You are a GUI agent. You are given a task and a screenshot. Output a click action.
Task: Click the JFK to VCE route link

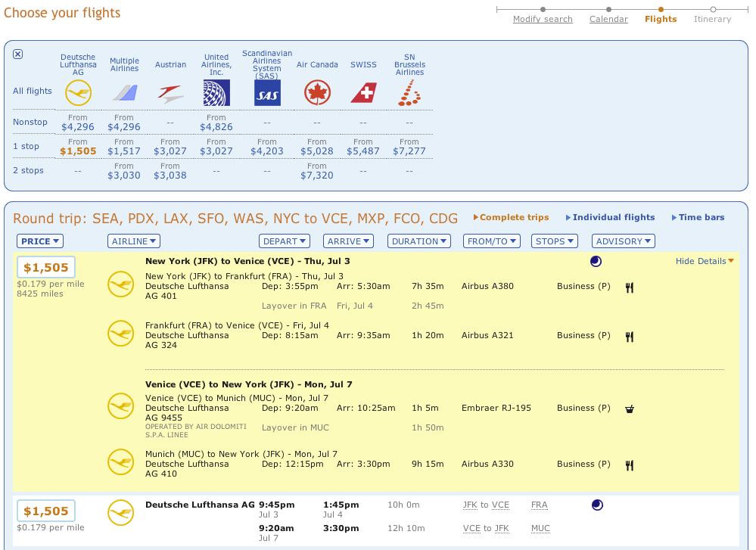[x=486, y=505]
